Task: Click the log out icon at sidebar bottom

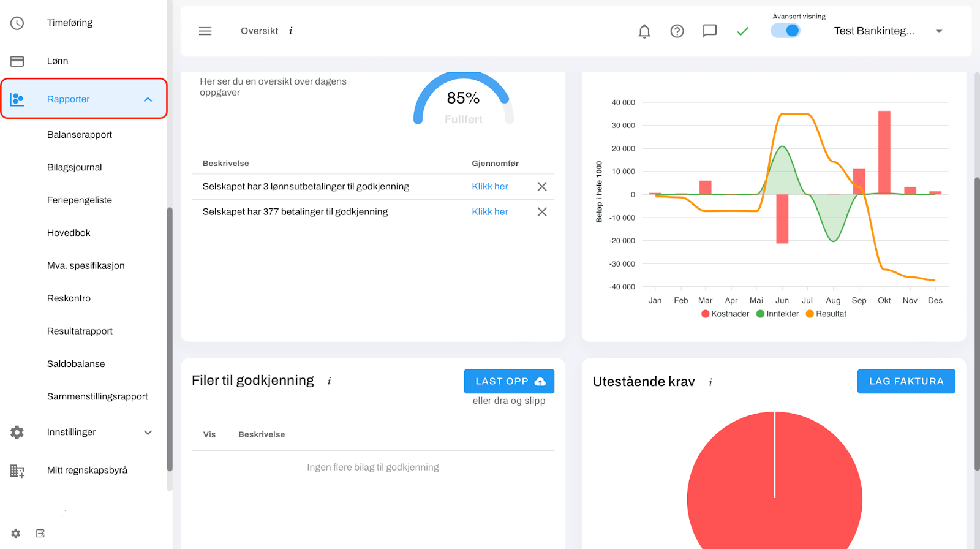Action: [40, 534]
